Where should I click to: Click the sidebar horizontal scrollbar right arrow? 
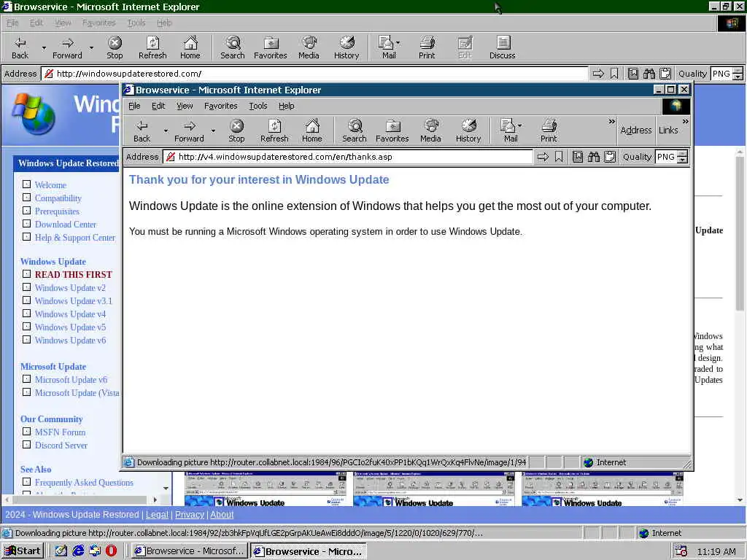tap(155, 499)
